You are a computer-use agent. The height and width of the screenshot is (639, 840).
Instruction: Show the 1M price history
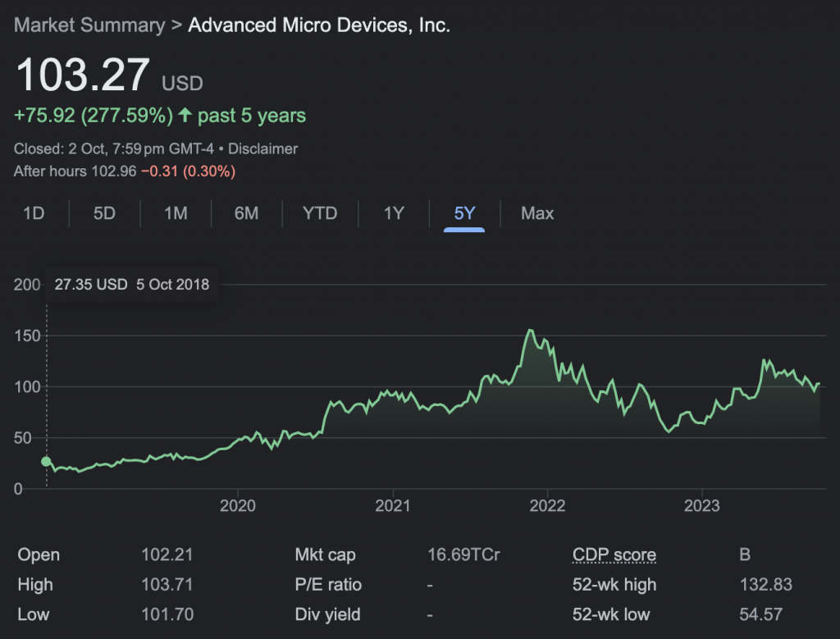coord(176,214)
